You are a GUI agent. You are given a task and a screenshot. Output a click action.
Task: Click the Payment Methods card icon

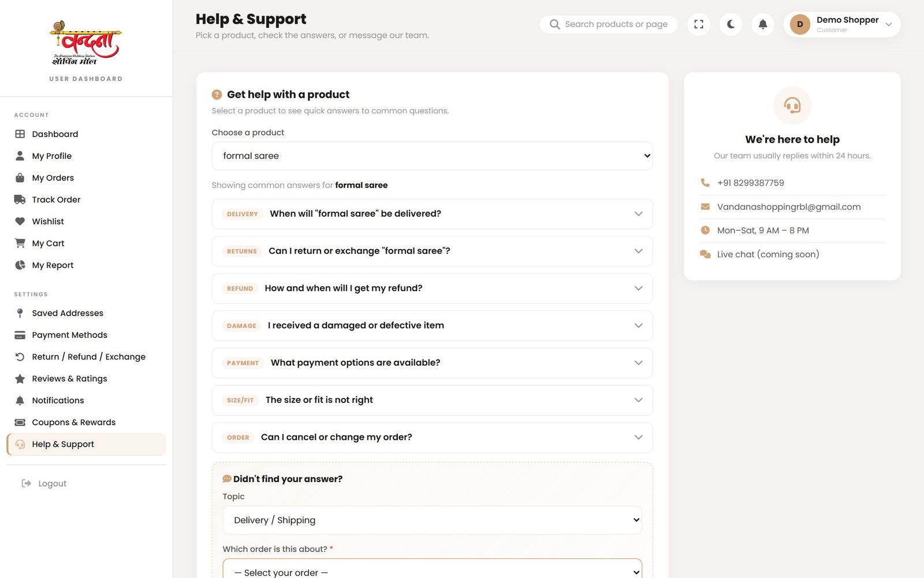coord(20,335)
